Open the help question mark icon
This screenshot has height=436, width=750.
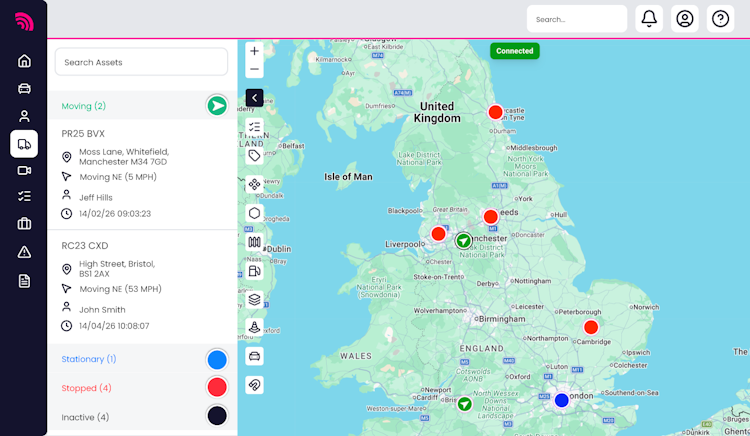point(720,19)
